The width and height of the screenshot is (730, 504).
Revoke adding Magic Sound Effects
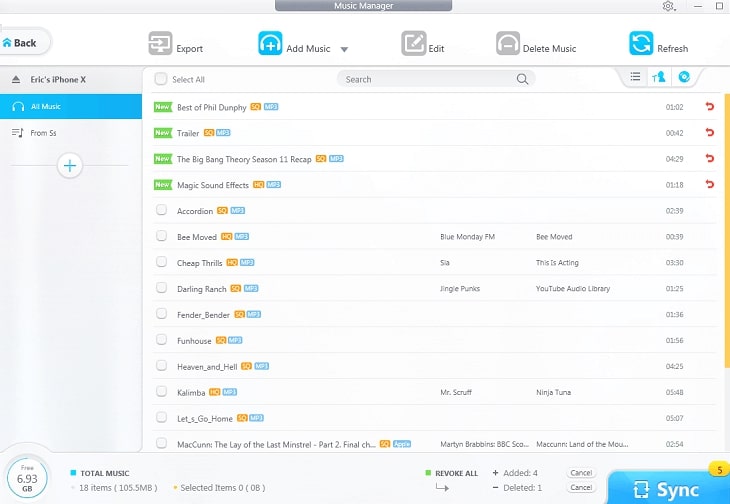tap(710, 184)
